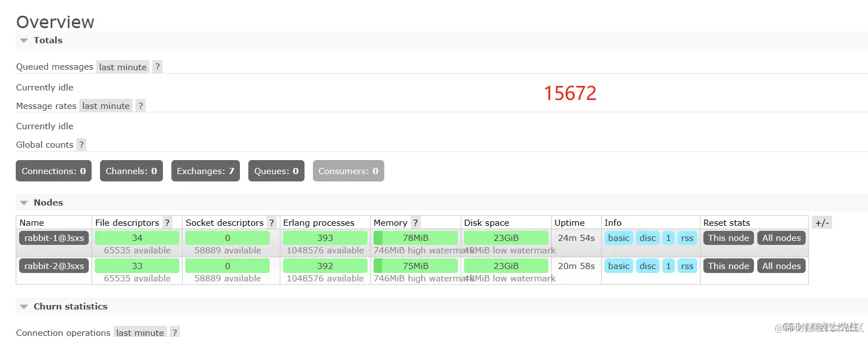Open Queued messages last minute range
Image resolution: width=868 pixels, height=337 pixels.
point(122,67)
